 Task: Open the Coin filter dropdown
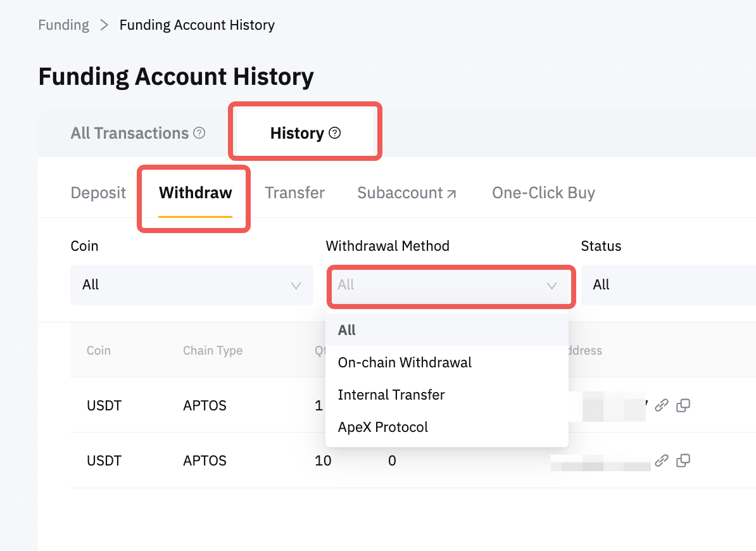191,285
